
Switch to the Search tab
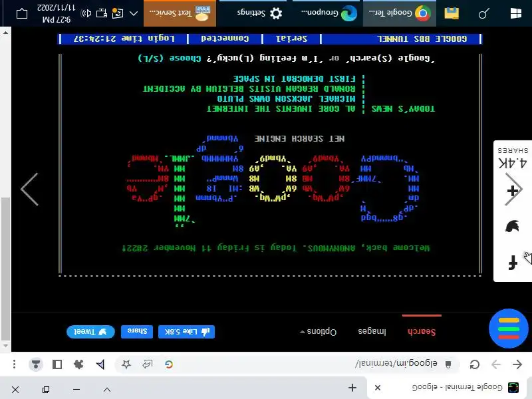422,331
